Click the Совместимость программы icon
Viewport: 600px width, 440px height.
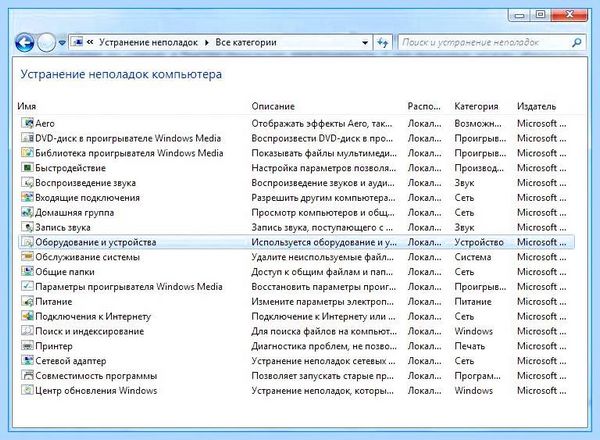click(27, 376)
